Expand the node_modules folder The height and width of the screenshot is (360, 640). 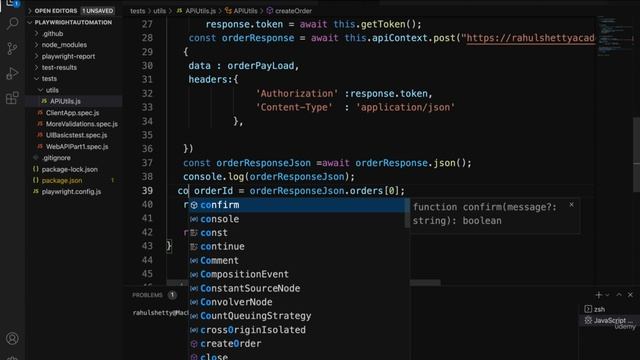[64, 44]
